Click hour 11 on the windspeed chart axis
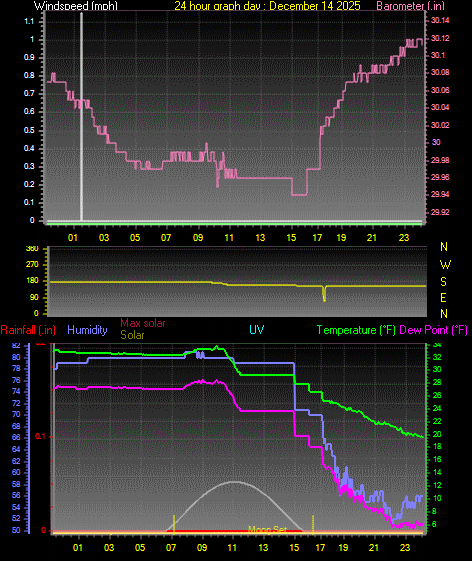The image size is (472, 561). tap(229, 238)
